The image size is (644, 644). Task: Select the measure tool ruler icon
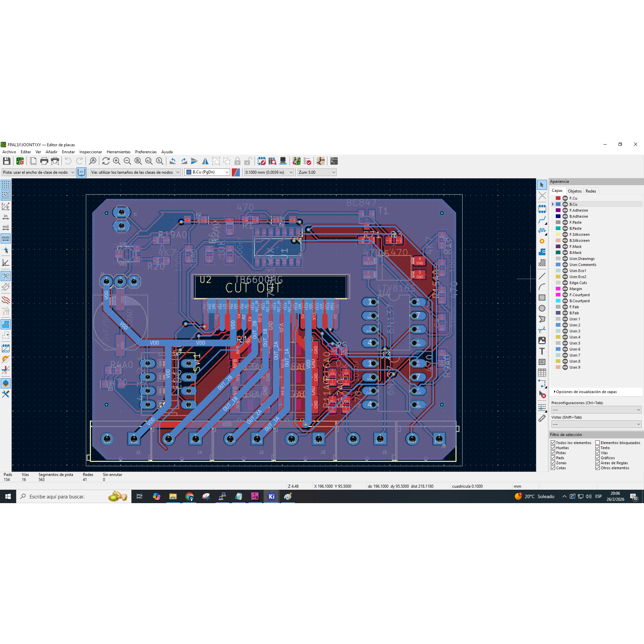point(542,418)
